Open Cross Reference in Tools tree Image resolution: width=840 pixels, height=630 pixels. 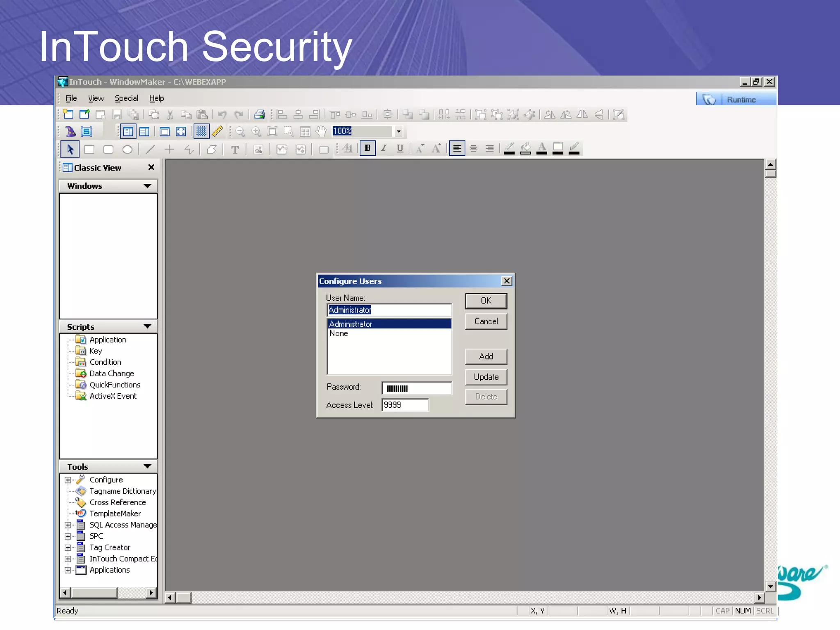click(x=117, y=502)
